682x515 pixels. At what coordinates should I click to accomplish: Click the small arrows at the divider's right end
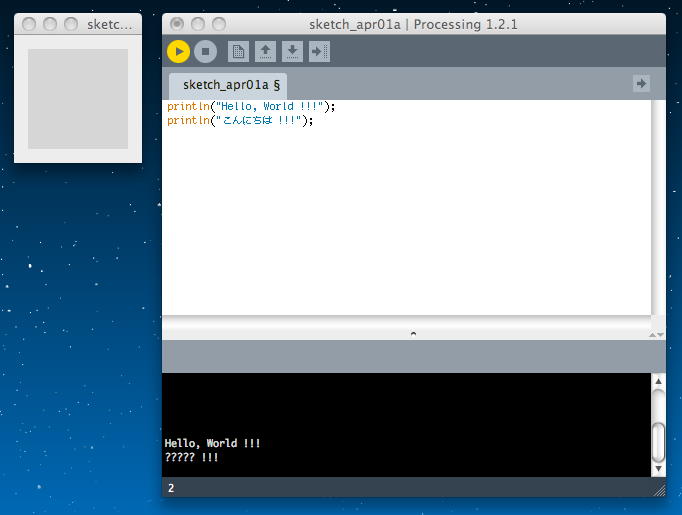(655, 334)
